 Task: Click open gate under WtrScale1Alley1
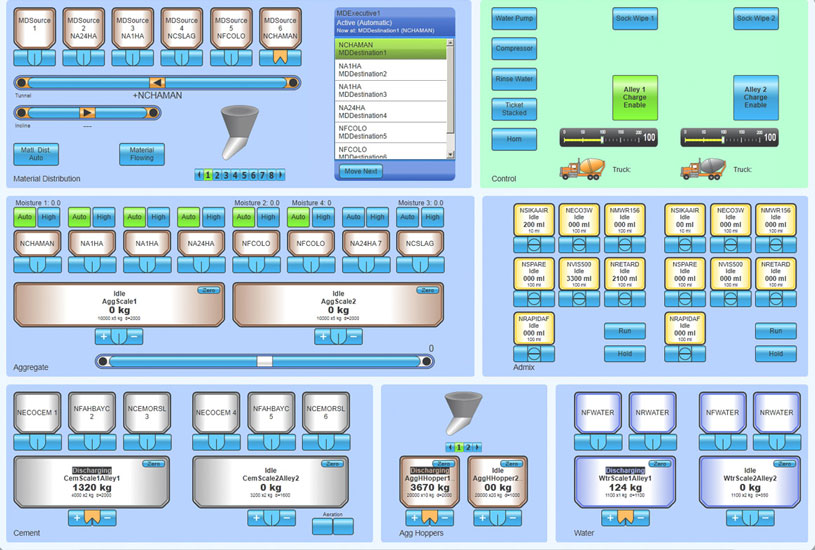625,517
